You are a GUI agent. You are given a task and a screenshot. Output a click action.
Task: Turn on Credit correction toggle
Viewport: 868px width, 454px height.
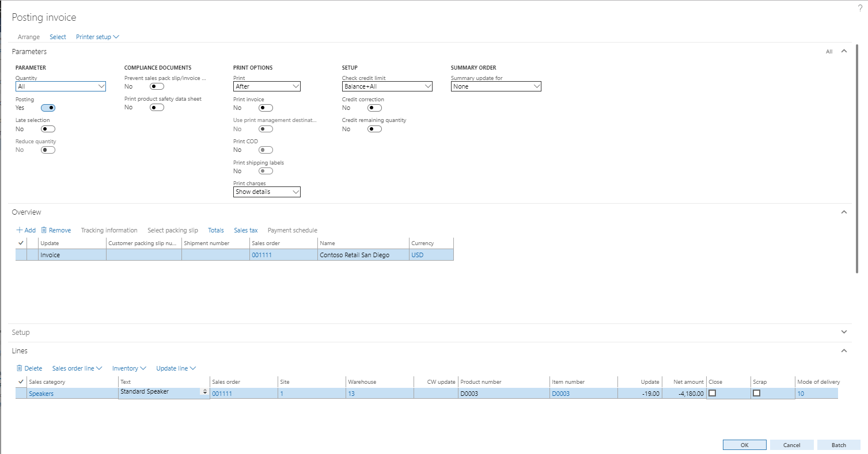point(374,108)
